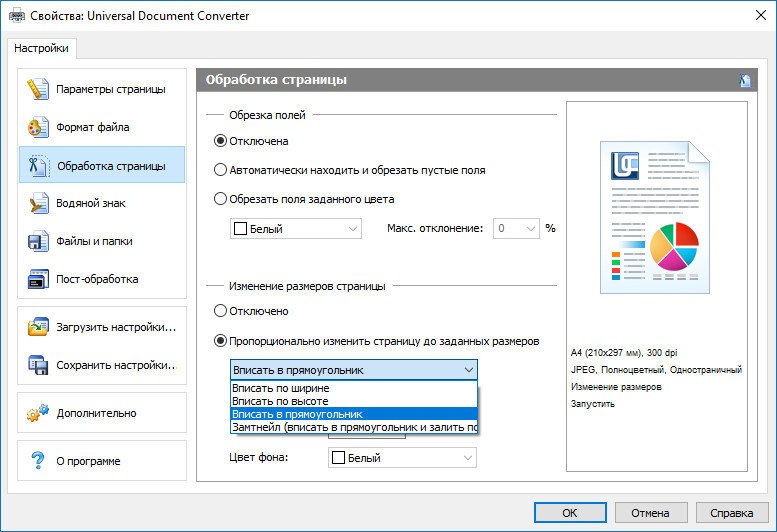Open Обработка страницы section

[x=102, y=165]
